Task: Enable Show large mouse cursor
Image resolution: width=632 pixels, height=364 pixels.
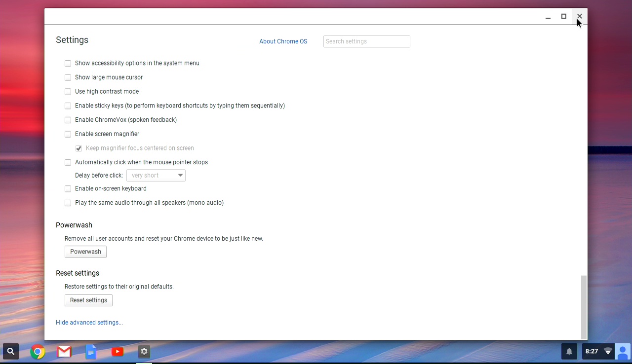Action: click(68, 77)
